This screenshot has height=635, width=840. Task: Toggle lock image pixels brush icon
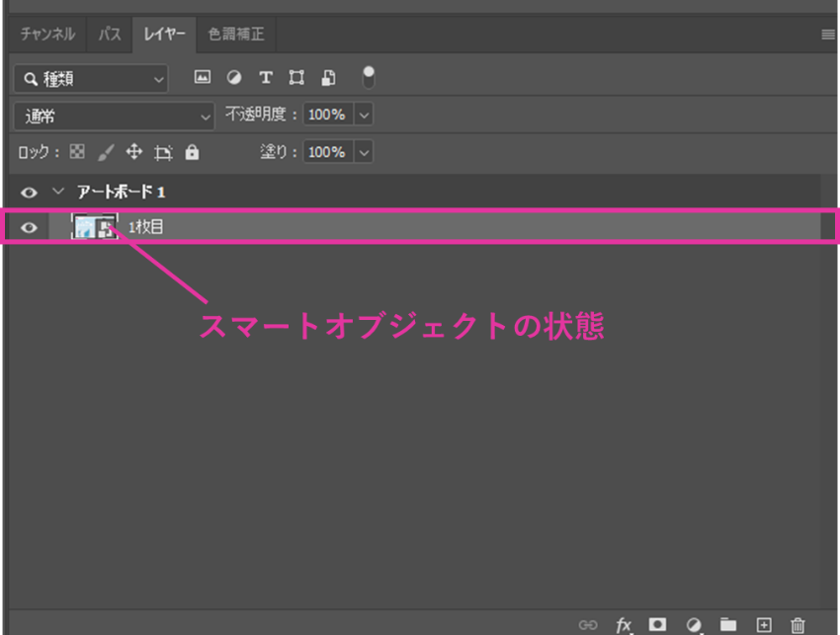106,153
